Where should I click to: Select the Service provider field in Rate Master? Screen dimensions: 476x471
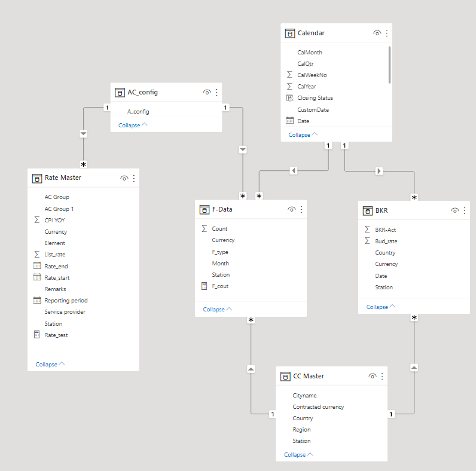point(65,312)
